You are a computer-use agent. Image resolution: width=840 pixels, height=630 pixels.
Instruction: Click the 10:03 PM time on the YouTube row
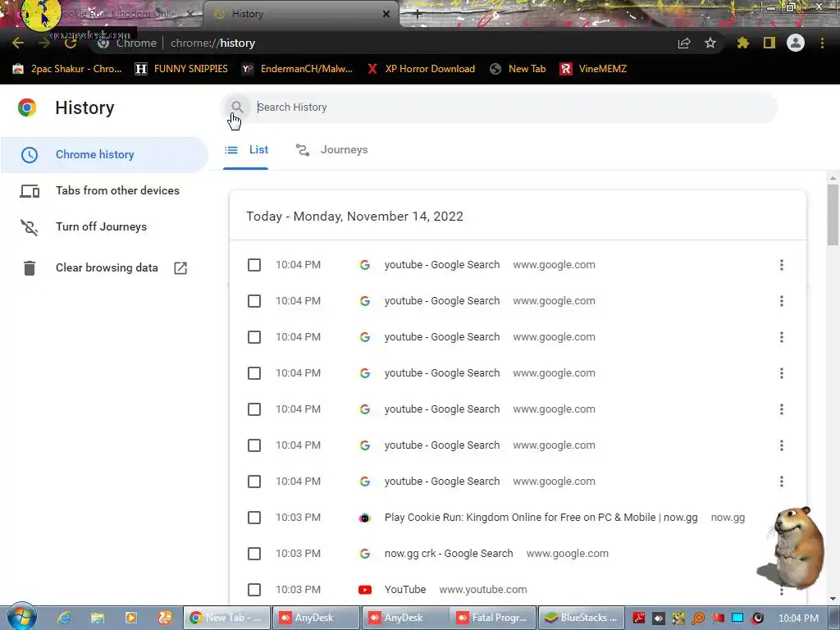click(298, 589)
